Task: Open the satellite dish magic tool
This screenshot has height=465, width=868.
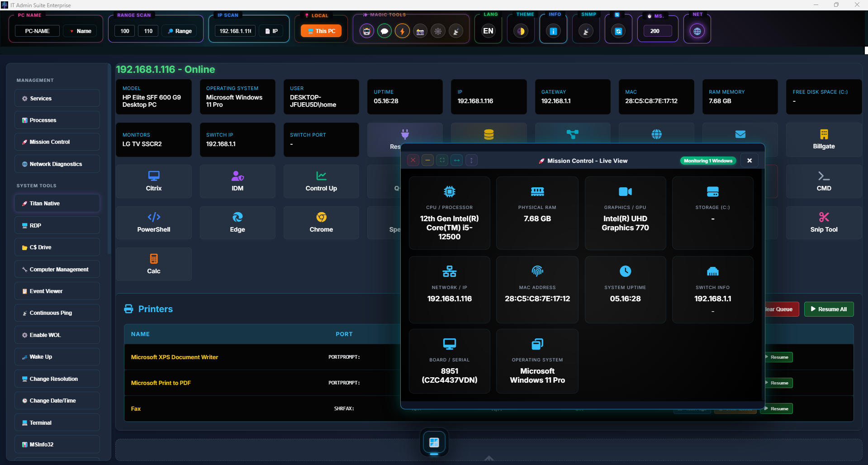Action: coord(456,31)
